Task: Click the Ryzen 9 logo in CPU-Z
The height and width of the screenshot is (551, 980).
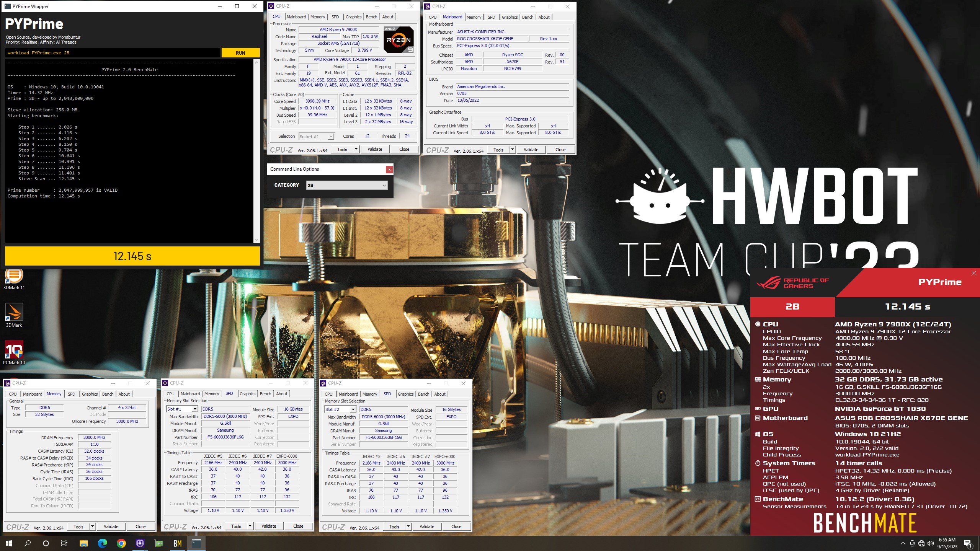Action: [399, 40]
